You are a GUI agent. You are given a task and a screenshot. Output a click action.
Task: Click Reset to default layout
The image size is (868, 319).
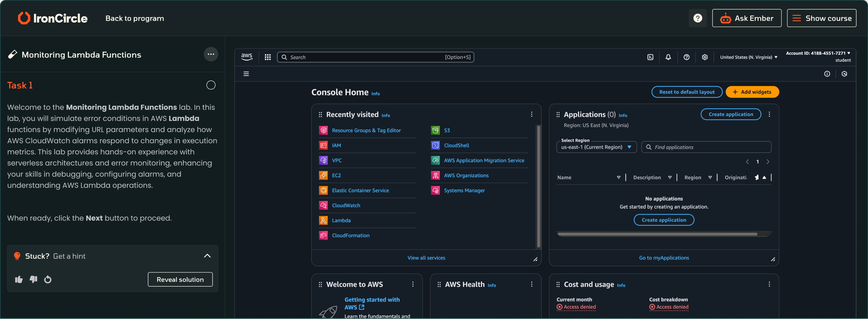687,92
